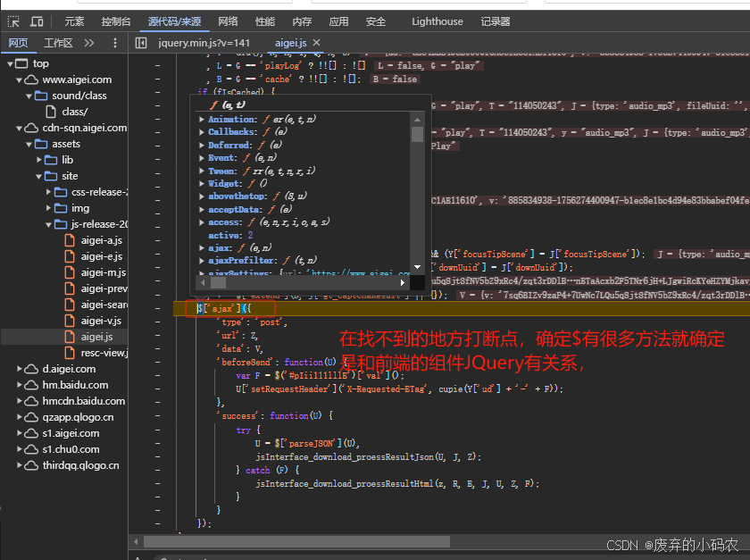Expand the lib folder

[x=39, y=160]
